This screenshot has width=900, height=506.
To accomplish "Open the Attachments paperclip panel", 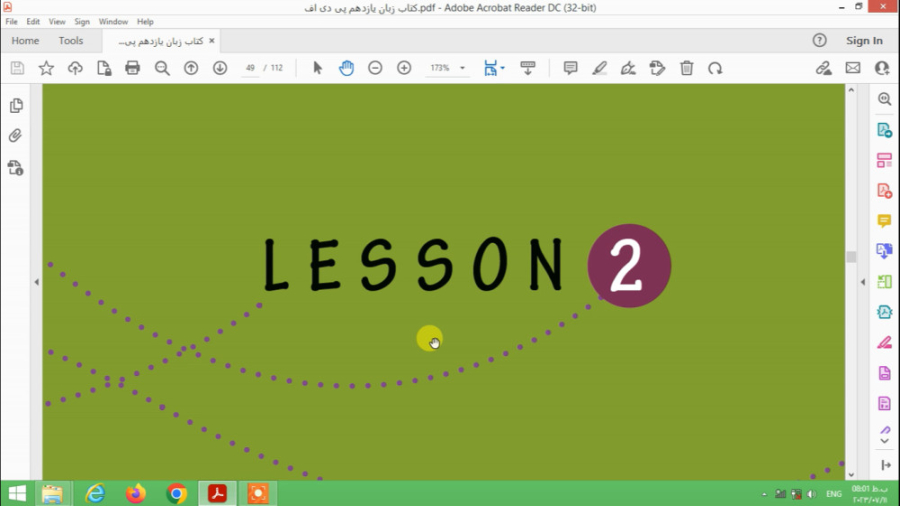I will coord(15,135).
